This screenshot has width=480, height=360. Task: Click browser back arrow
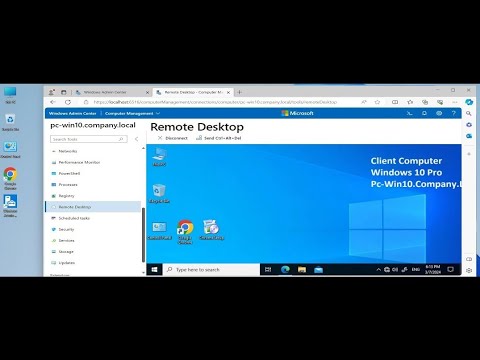coord(52,102)
